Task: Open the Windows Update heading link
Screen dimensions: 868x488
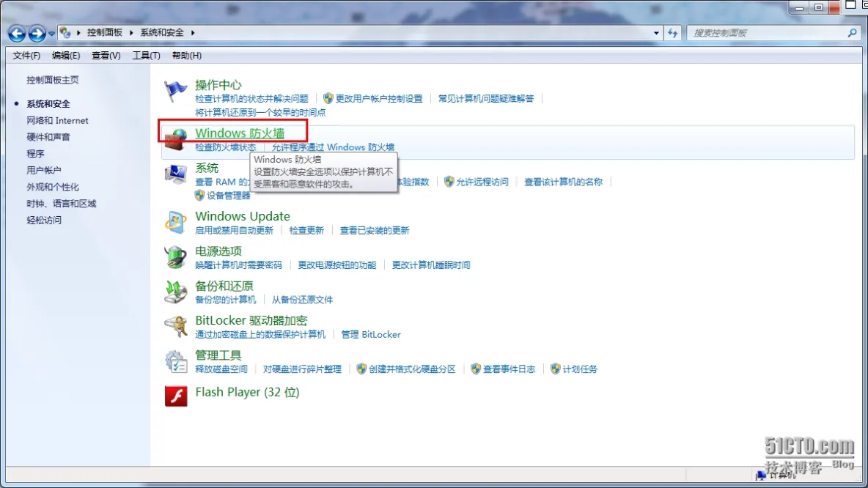Action: click(x=243, y=215)
